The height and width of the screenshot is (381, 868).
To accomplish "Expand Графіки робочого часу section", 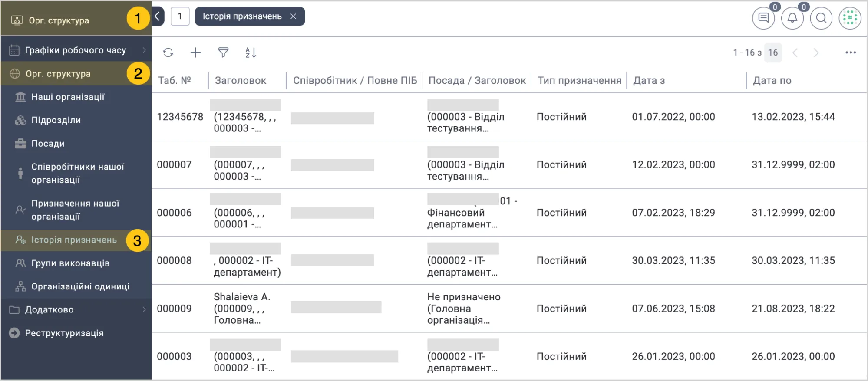I will pyautogui.click(x=76, y=50).
